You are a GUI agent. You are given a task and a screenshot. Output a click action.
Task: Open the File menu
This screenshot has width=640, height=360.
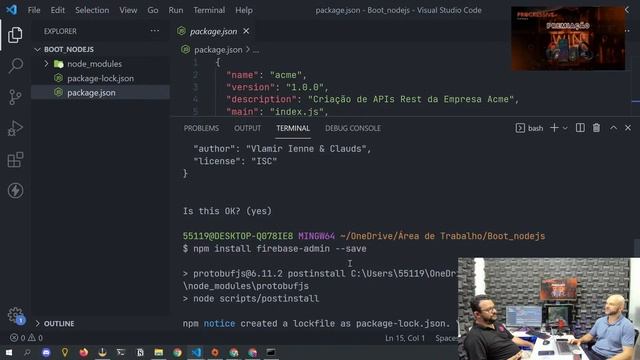point(34,10)
